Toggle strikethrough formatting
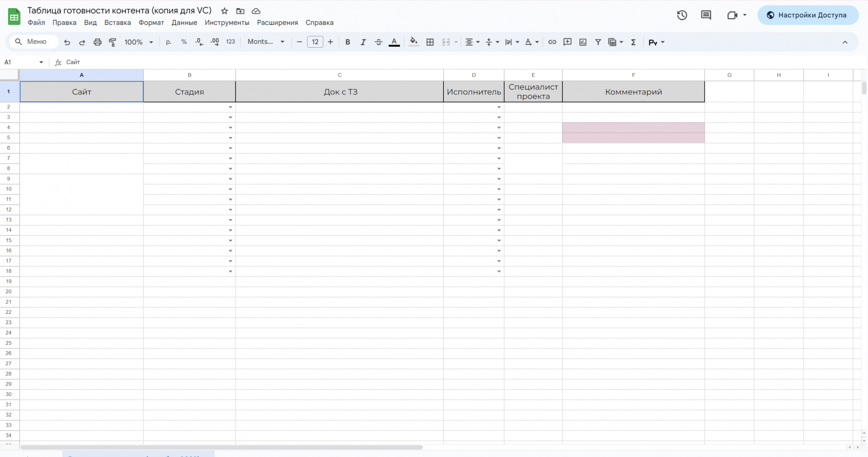The width and height of the screenshot is (868, 457). coord(379,42)
